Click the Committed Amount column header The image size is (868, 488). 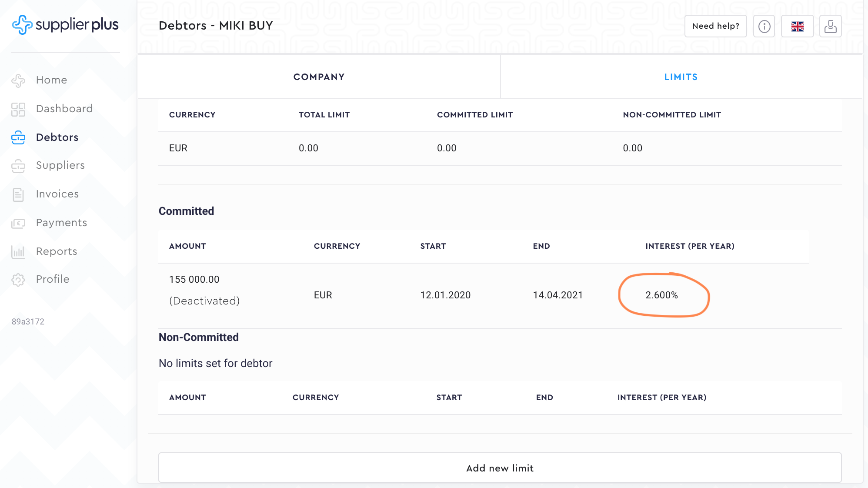[x=187, y=246]
